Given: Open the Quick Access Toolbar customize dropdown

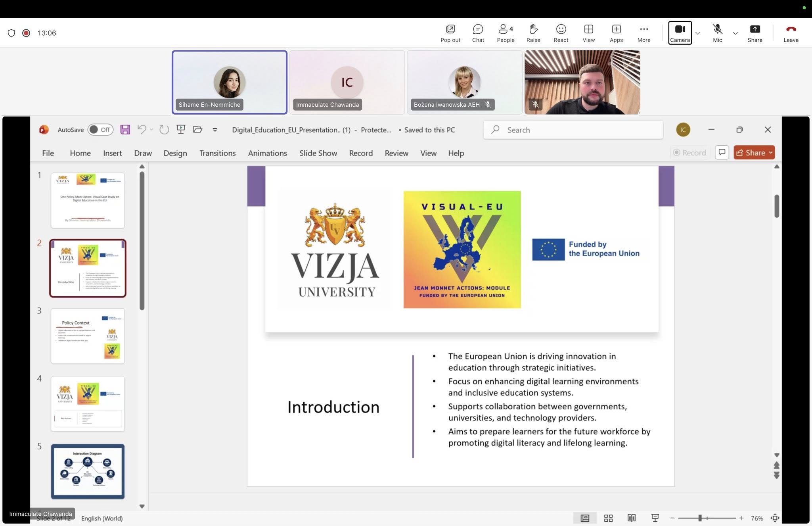Looking at the screenshot, I should click(215, 130).
